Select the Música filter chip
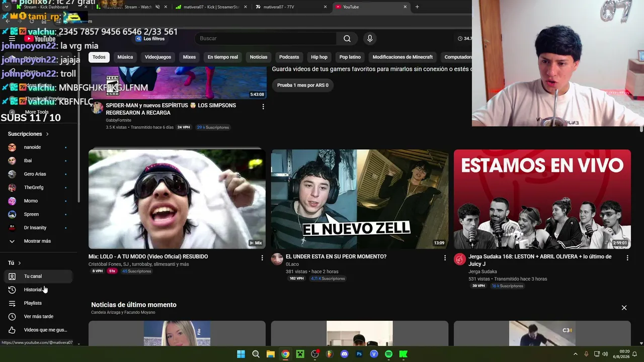 (x=125, y=57)
